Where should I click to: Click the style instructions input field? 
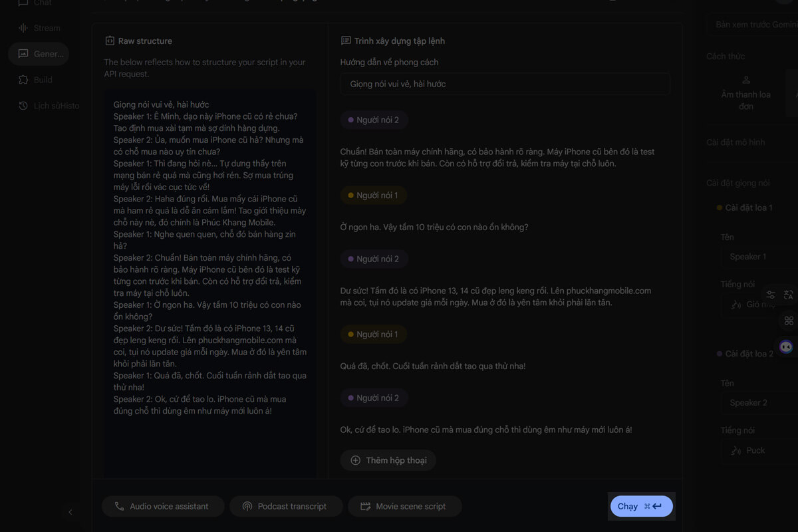505,84
